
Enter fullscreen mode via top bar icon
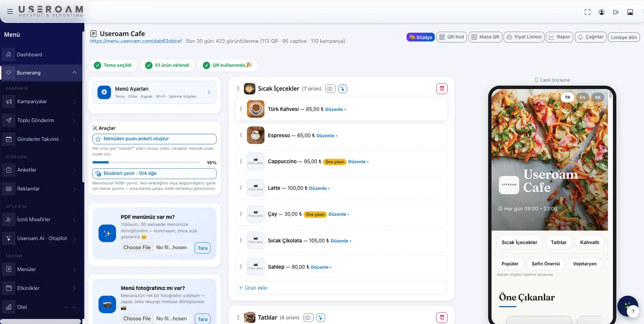(x=587, y=12)
